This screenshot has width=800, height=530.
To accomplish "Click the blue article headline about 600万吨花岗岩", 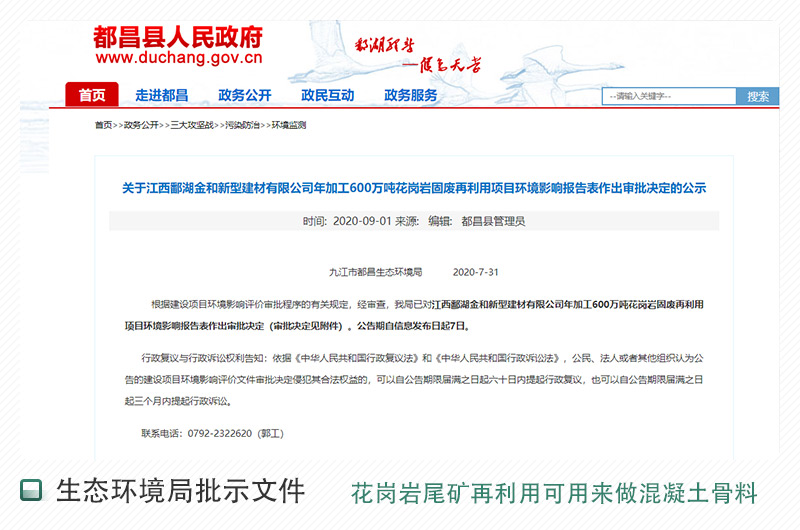I will [x=414, y=188].
